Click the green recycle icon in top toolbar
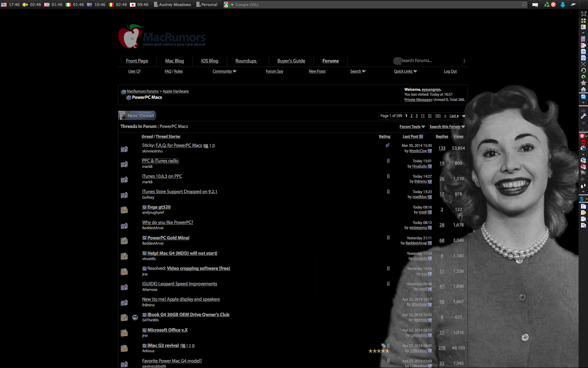The width and height of the screenshot is (588, 368). [x=547, y=5]
